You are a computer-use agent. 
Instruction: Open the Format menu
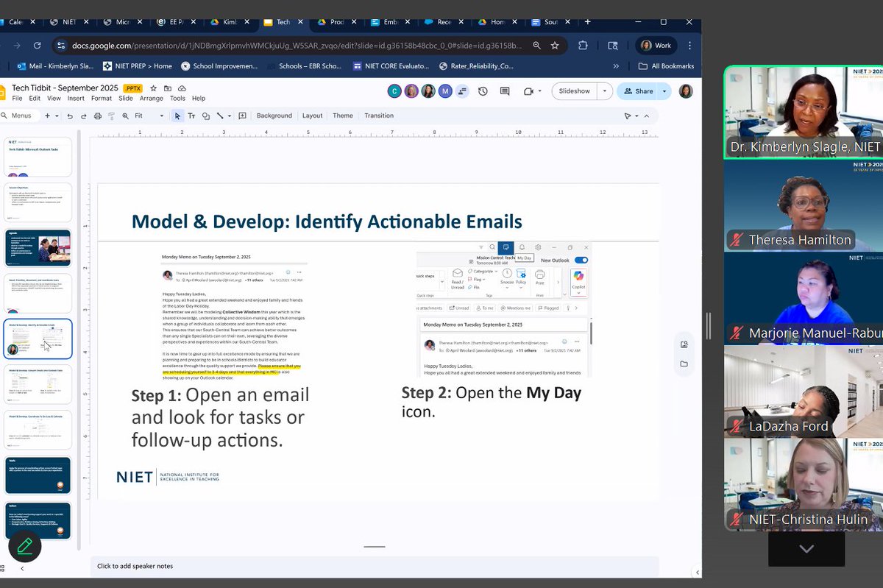[x=102, y=98]
